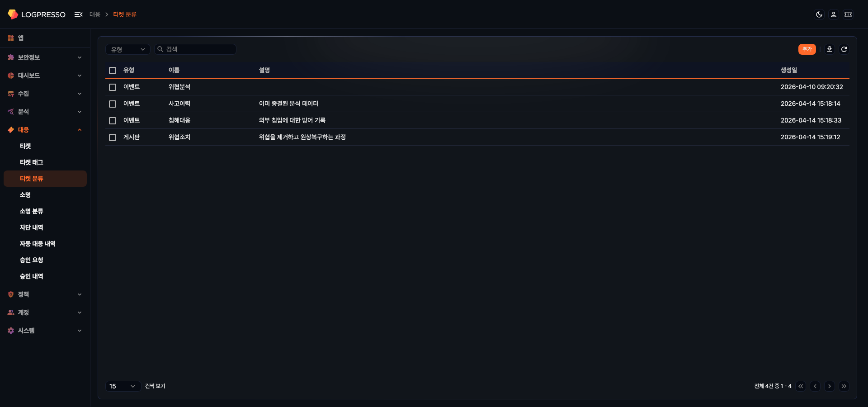Click the LOGPRESSO logo

coord(37,14)
